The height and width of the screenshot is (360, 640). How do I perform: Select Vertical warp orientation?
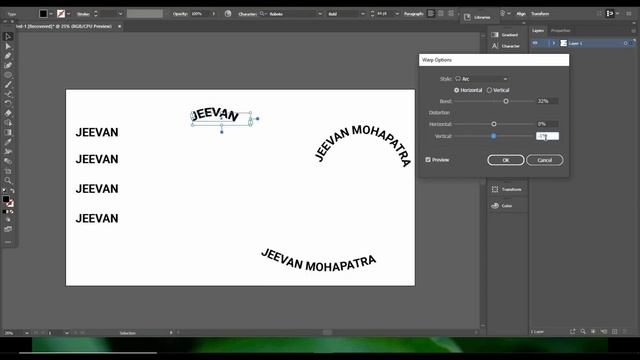tap(489, 90)
